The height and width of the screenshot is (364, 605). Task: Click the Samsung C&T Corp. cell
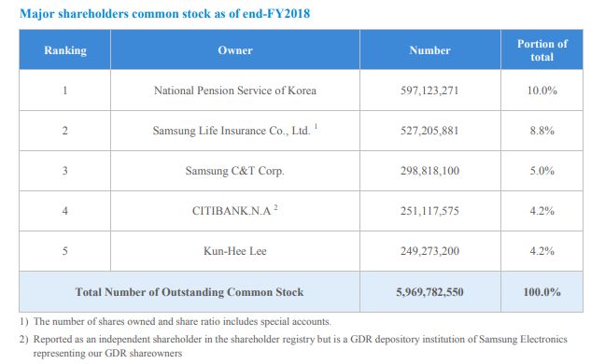tap(235, 171)
